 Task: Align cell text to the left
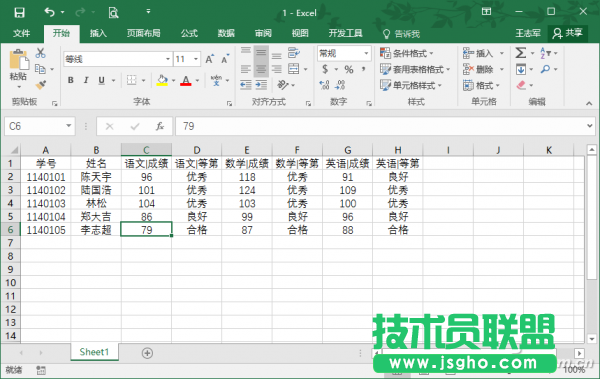246,69
